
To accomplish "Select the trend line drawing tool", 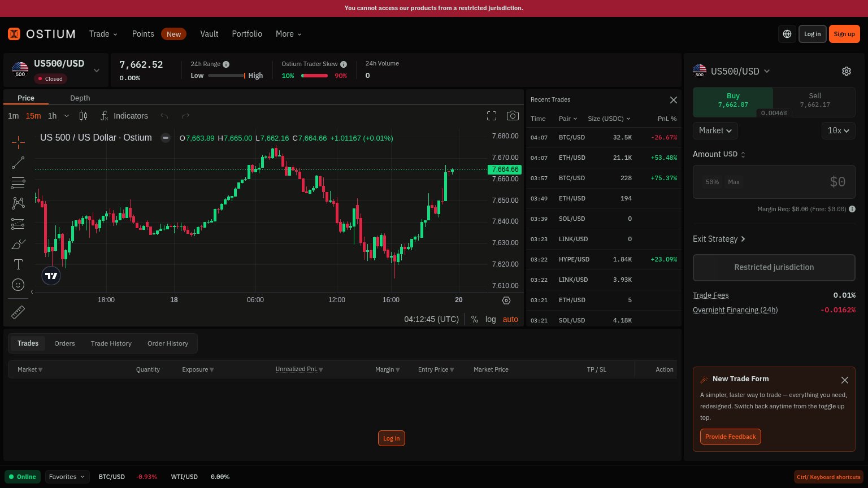I will [x=18, y=163].
